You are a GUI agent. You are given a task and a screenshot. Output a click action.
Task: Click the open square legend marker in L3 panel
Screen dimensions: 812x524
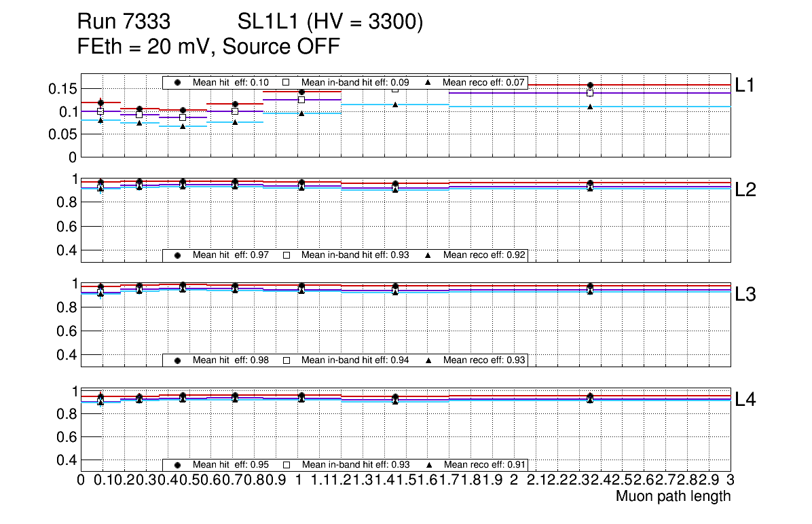point(286,360)
